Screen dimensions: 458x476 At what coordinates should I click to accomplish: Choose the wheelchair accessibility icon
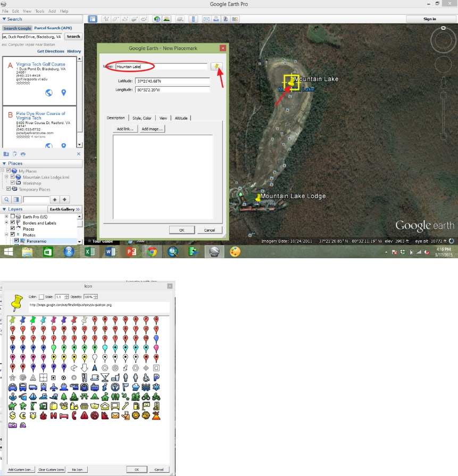coord(146,377)
